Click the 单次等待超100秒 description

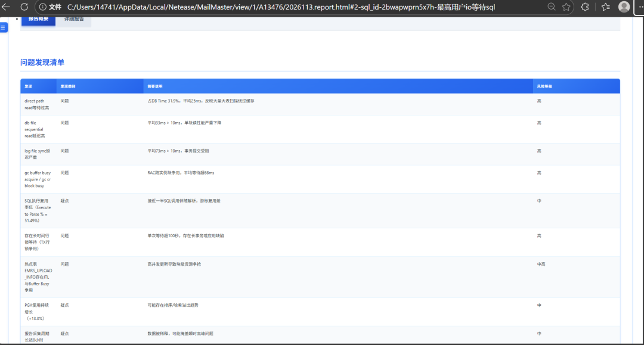click(185, 236)
